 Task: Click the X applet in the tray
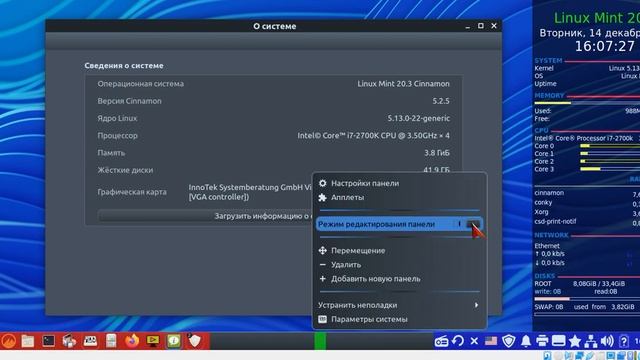click(x=474, y=341)
